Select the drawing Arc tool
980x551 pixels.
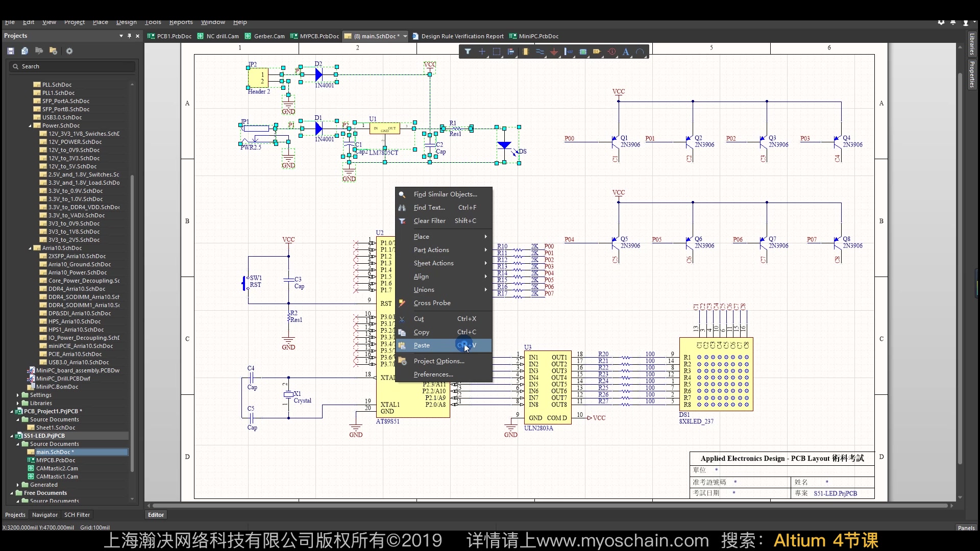(x=640, y=51)
